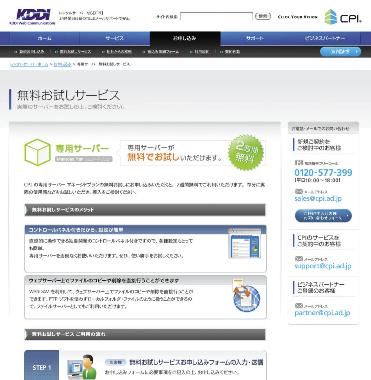The width and height of the screenshot is (371, 380).
Task: Open the ビジネスパートナー navigation tab
Action: click(325, 38)
